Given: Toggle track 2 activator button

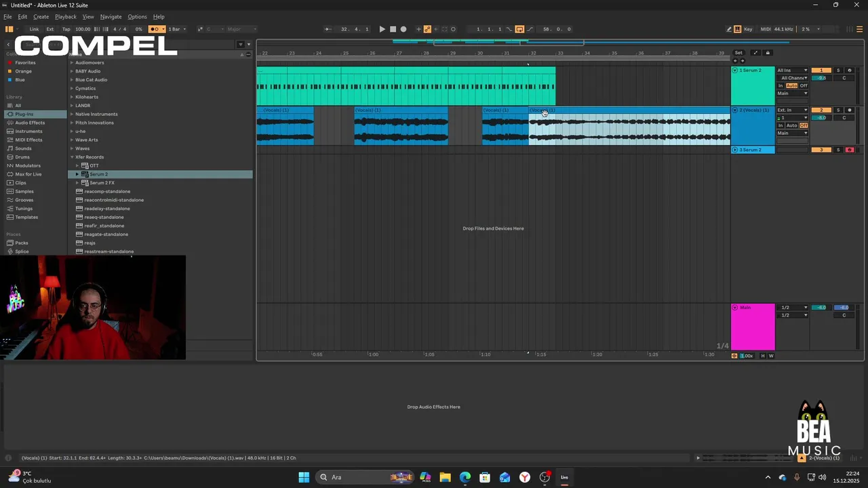Looking at the screenshot, I should tap(821, 110).
